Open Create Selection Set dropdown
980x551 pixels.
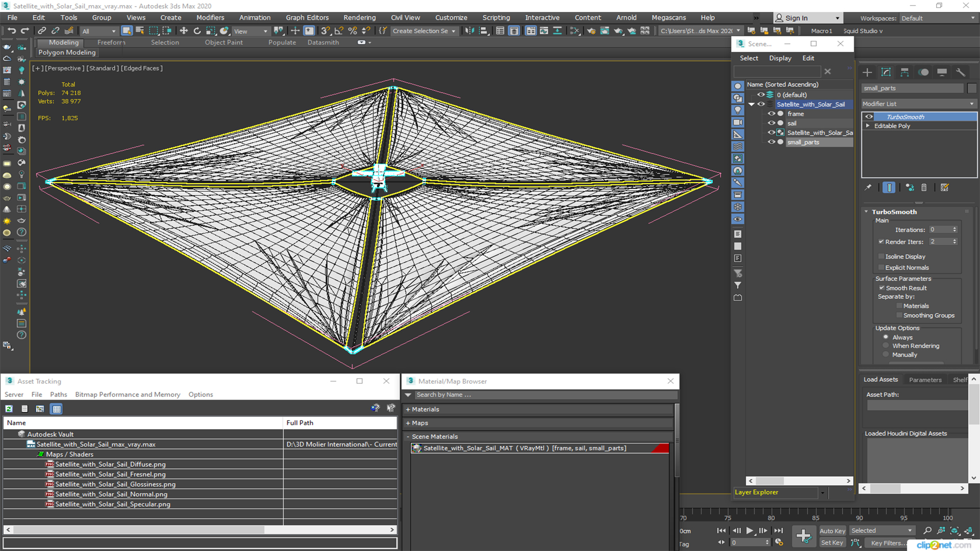[x=424, y=31]
